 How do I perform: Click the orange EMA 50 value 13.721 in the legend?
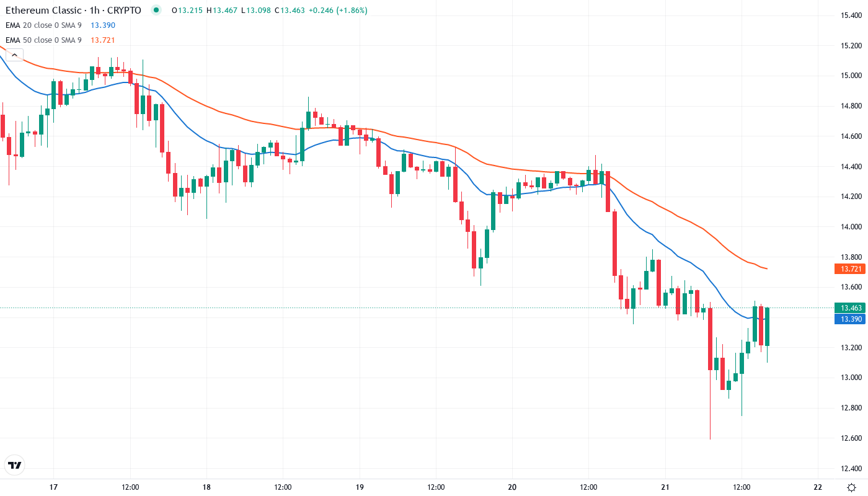[x=102, y=40]
